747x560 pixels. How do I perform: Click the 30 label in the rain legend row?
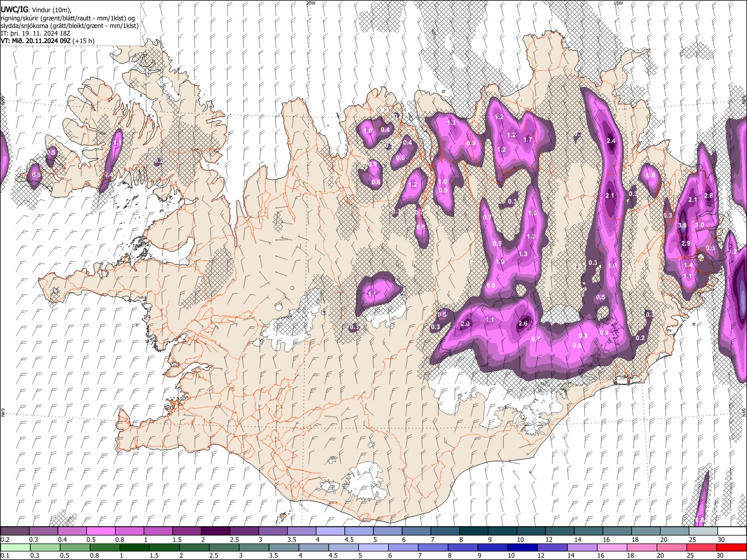721,556
